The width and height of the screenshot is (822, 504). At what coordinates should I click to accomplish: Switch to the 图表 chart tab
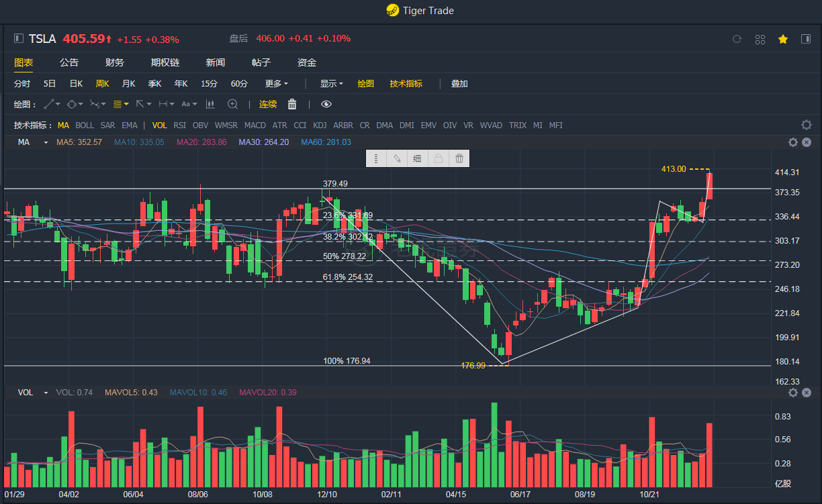tap(24, 62)
